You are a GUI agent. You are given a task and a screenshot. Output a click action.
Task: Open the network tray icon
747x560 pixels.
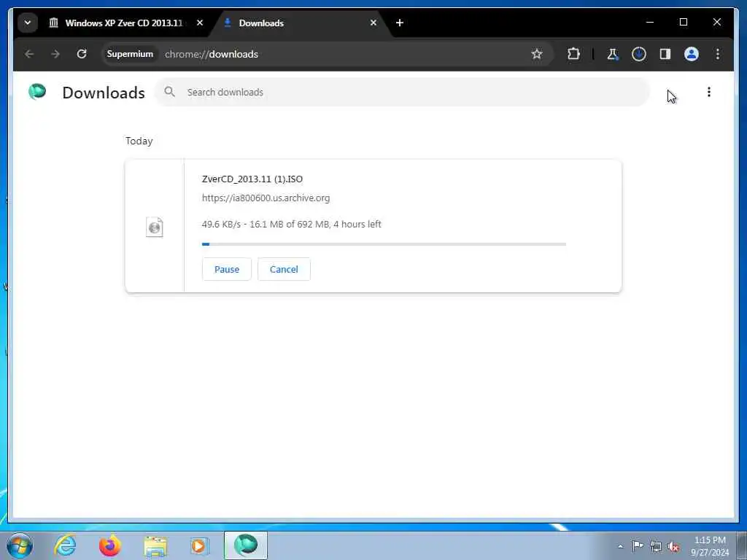[x=656, y=546]
